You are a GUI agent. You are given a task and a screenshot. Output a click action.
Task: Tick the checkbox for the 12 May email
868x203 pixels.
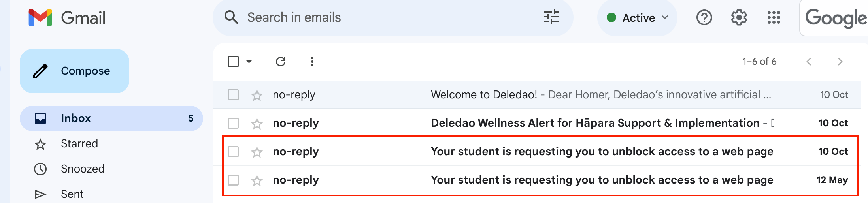coord(233,180)
